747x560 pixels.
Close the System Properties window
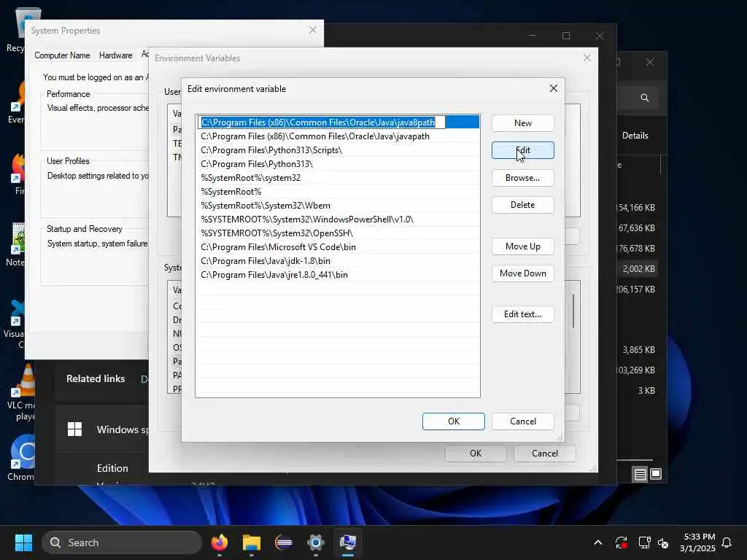[312, 30]
